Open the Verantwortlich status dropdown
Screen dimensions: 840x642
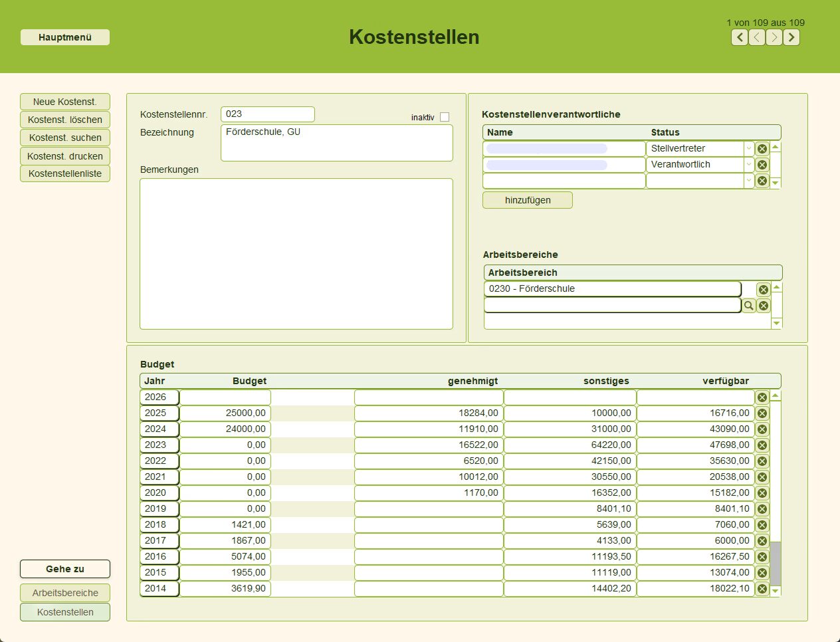click(x=748, y=165)
